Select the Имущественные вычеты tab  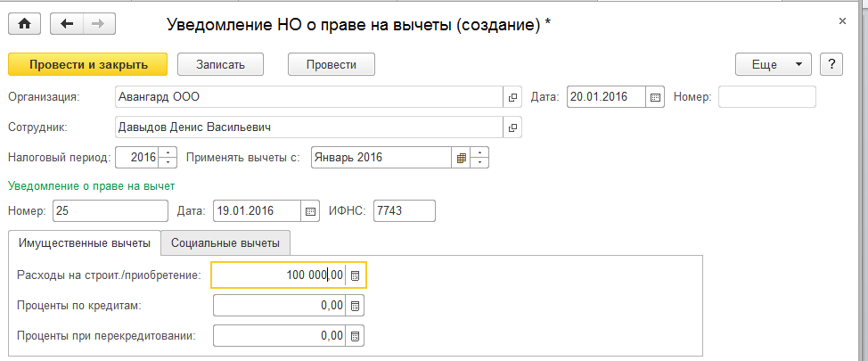point(84,242)
